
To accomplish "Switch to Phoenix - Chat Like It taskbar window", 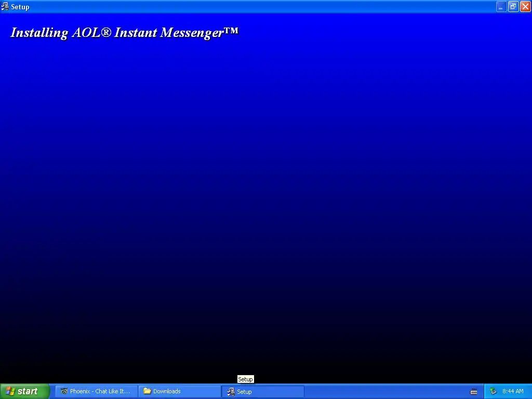I will point(97,391).
